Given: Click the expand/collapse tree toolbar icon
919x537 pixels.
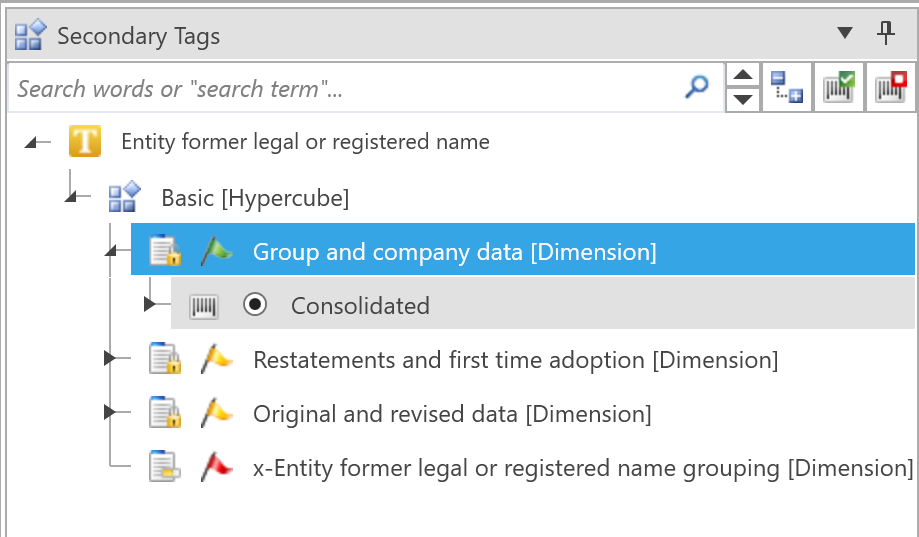Looking at the screenshot, I should coord(787,88).
